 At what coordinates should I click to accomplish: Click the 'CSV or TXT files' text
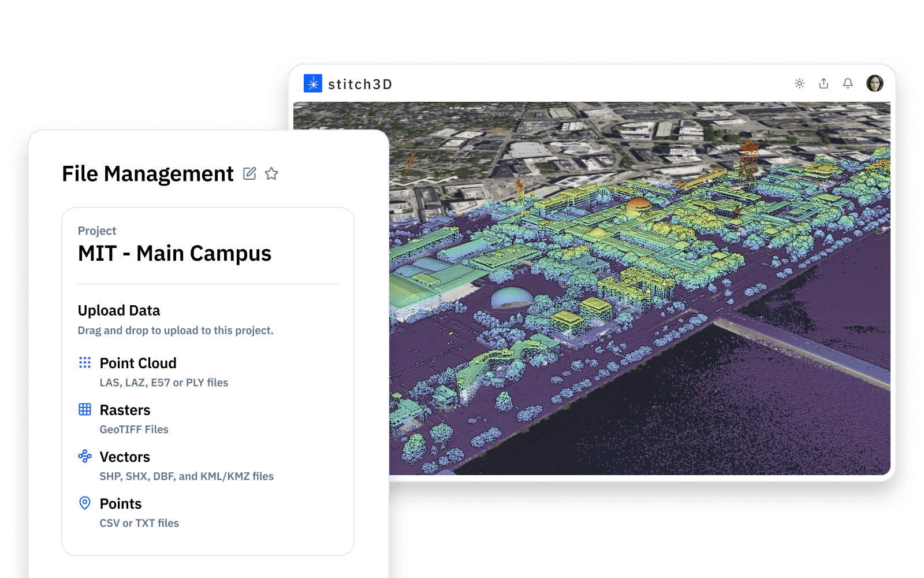coord(139,523)
